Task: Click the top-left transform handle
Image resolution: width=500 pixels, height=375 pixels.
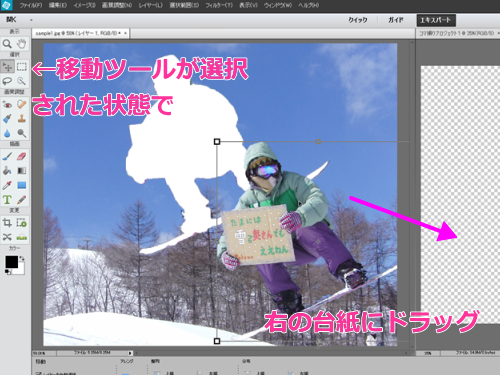Action: (217, 142)
